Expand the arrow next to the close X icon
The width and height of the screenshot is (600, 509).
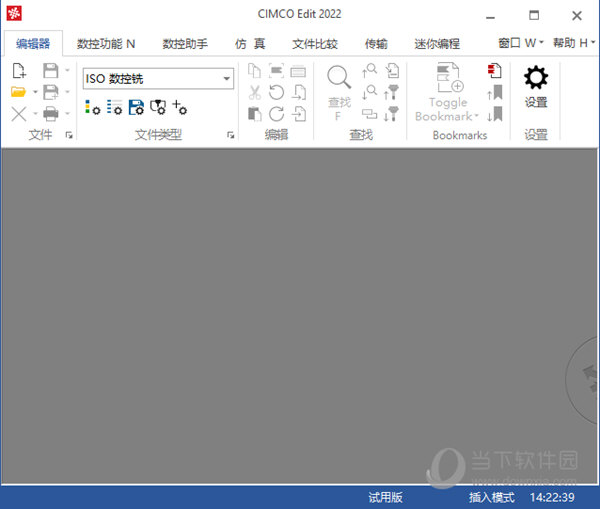click(35, 114)
